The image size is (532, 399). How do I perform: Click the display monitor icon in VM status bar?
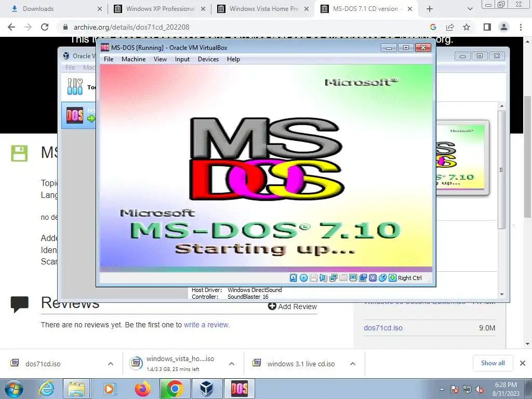click(x=353, y=278)
